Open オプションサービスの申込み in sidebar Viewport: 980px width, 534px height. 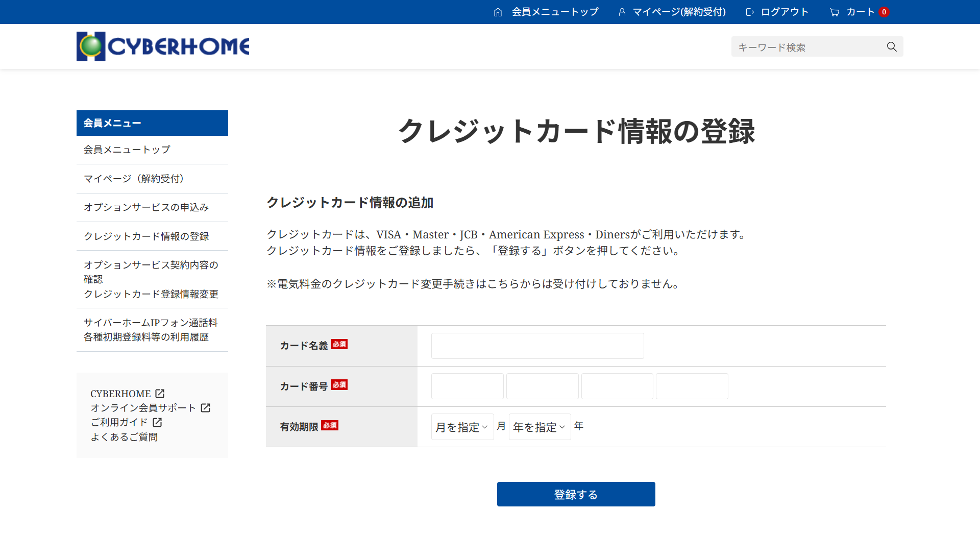click(146, 207)
